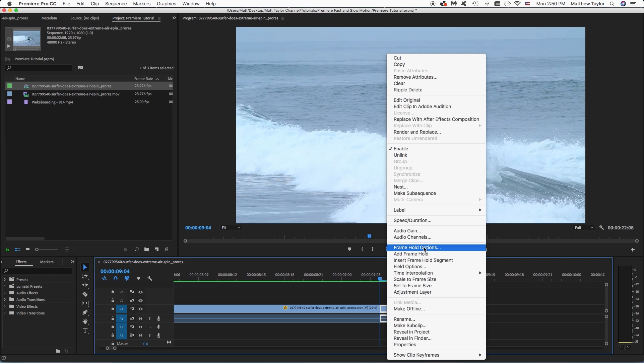Mute audio track A1

(141, 319)
